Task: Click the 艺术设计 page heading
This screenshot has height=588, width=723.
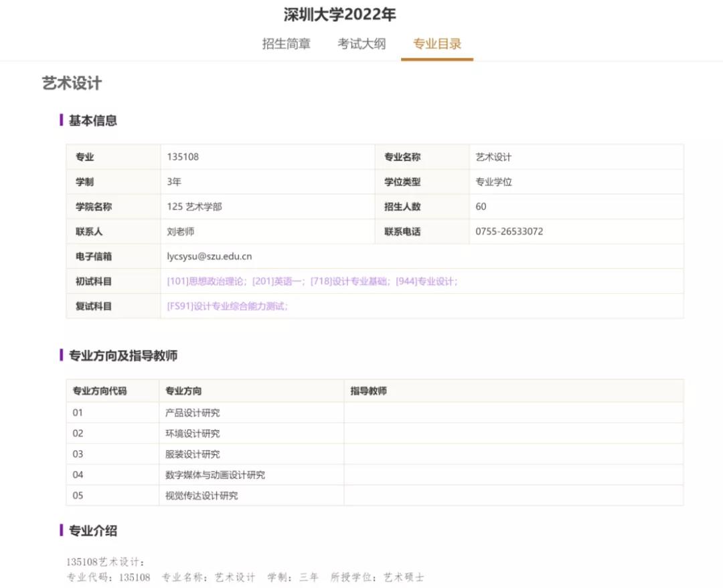Action: pos(72,84)
